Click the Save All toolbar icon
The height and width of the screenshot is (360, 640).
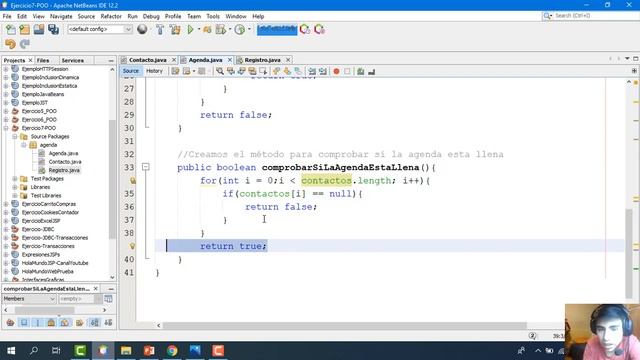pyautogui.click(x=53, y=29)
